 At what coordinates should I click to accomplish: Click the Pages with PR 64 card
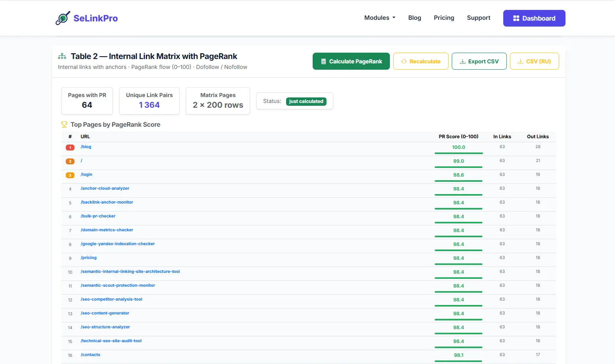tap(87, 101)
